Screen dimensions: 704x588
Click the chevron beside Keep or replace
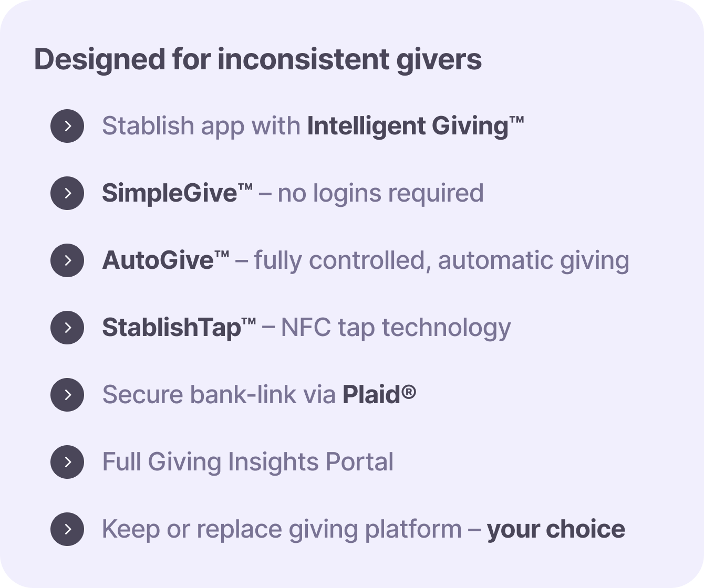(67, 529)
